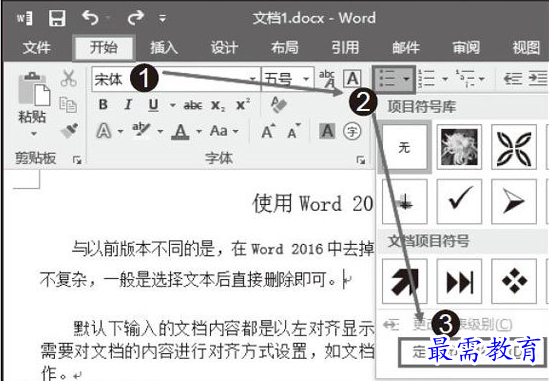The image size is (549, 381).
Task: Choose the arrowhead bullet
Action: (514, 201)
